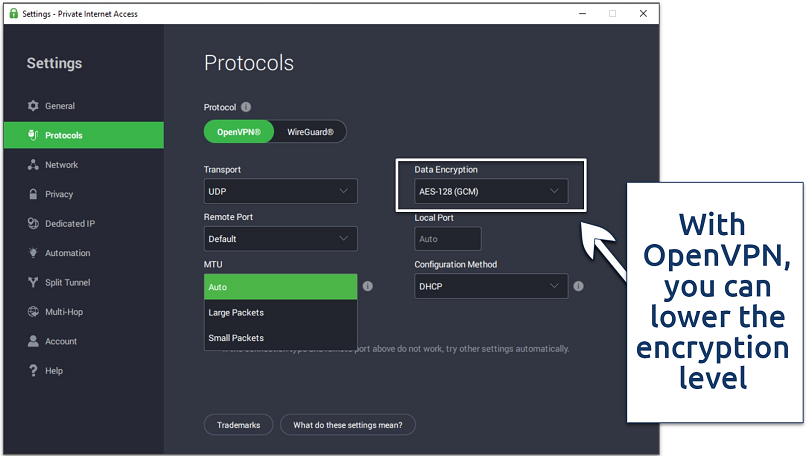
Task: Click the Split Tunnel fork icon
Action: pyautogui.click(x=33, y=282)
